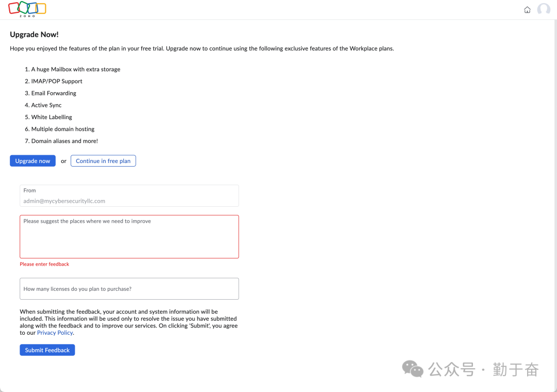
Task: Click the White Labelling list item
Action: [52, 117]
